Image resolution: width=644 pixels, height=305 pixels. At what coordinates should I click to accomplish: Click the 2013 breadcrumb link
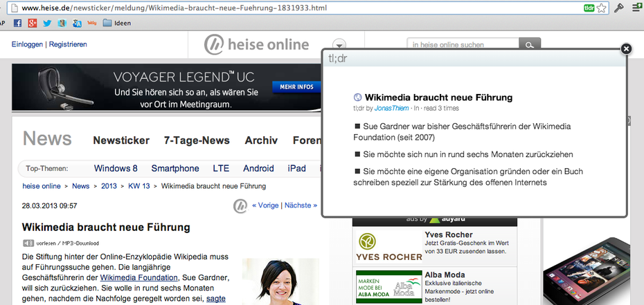[x=109, y=186]
